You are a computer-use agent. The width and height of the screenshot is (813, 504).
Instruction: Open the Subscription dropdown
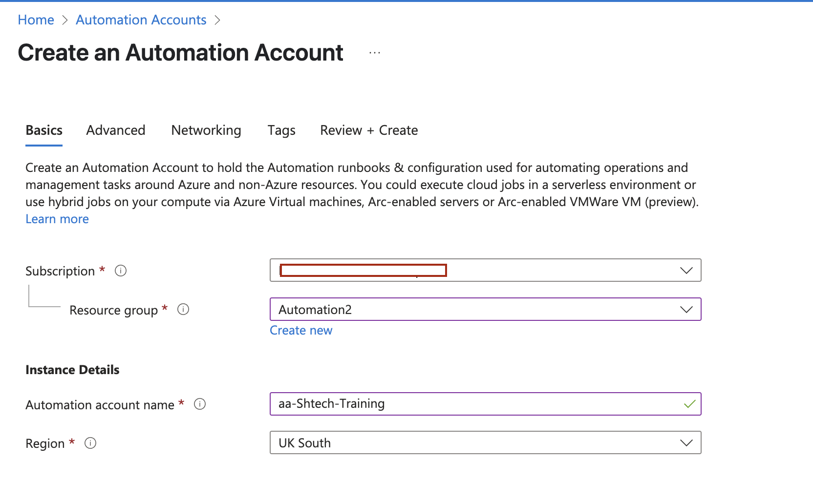point(686,270)
